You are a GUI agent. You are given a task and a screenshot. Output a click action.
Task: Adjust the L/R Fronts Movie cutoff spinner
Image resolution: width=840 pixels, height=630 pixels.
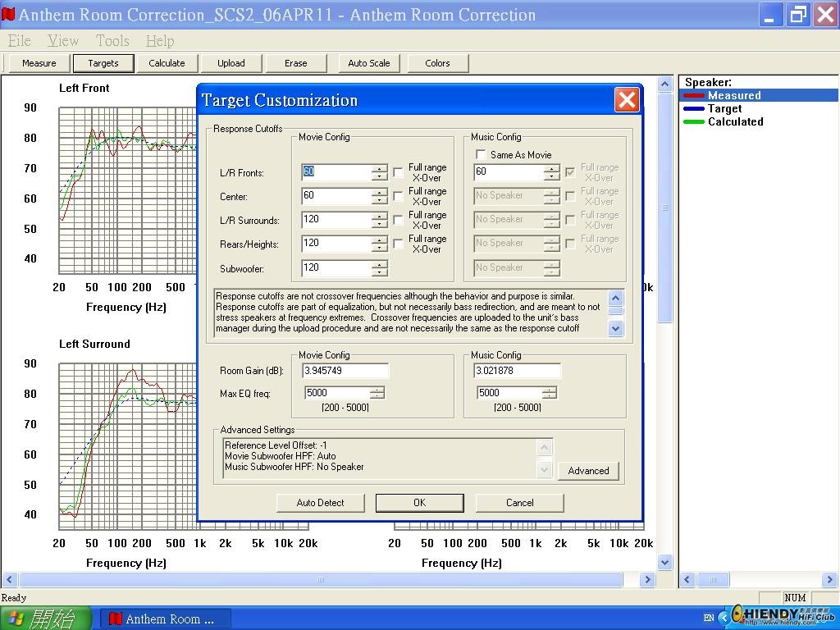(x=380, y=172)
